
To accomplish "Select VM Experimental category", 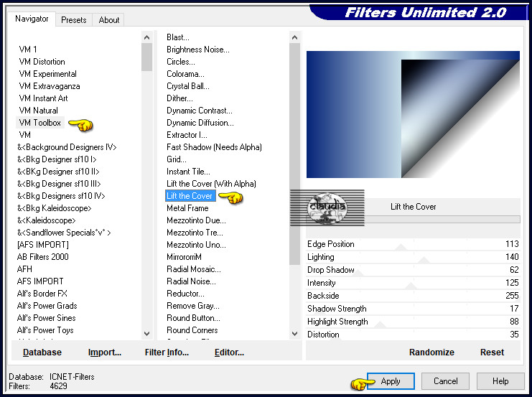I will click(47, 74).
